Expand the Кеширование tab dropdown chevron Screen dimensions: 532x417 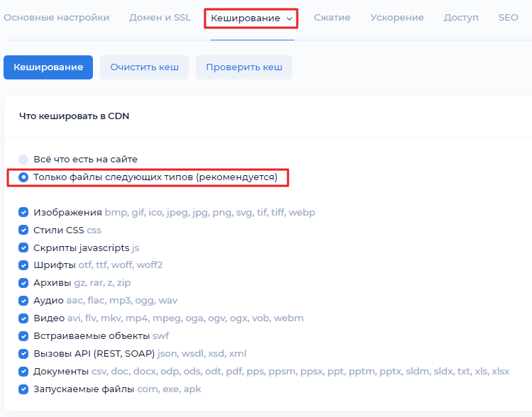point(289,18)
